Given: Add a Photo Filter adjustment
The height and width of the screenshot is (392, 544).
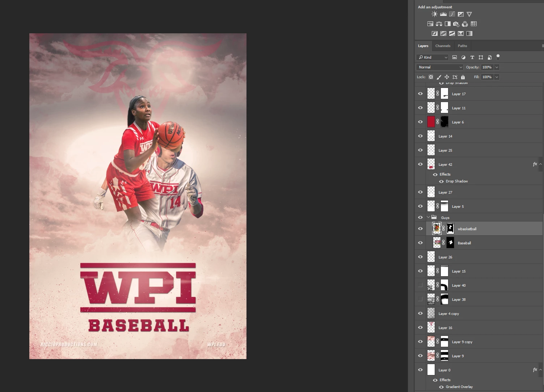Looking at the screenshot, I should coord(456,24).
